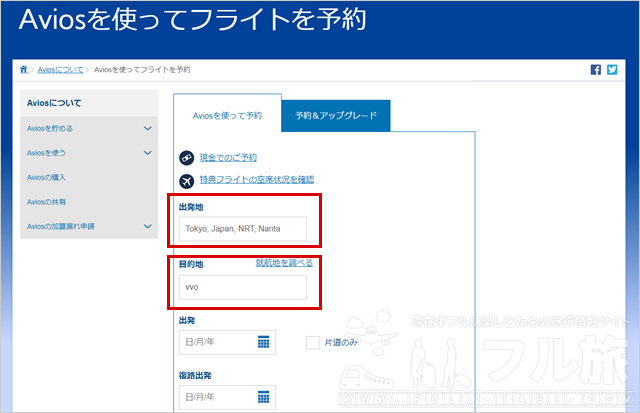Click the cash booking round icon
The width and height of the screenshot is (640, 413).
point(187,158)
